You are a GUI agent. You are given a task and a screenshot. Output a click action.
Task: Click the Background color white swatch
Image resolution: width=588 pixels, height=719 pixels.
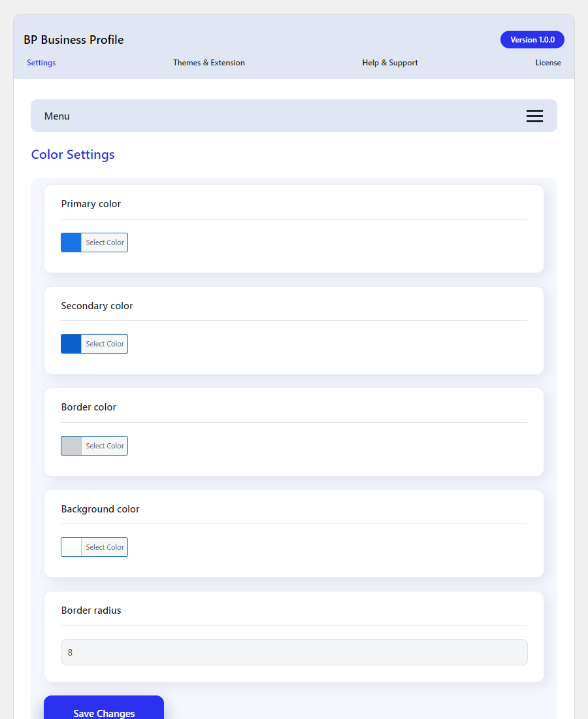pyautogui.click(x=70, y=547)
